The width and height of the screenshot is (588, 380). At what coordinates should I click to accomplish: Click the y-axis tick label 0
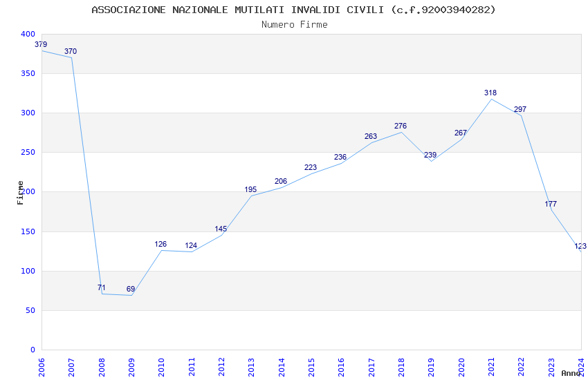pos(33,350)
